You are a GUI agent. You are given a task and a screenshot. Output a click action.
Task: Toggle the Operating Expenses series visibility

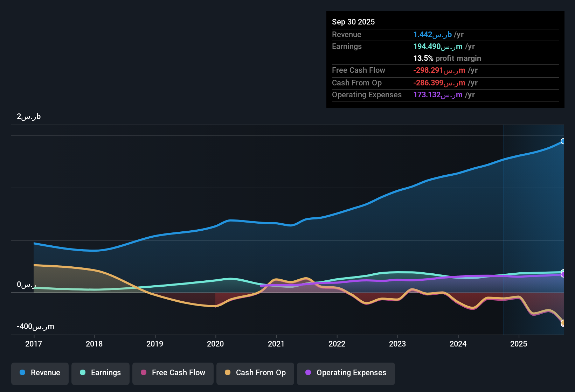tap(346, 373)
